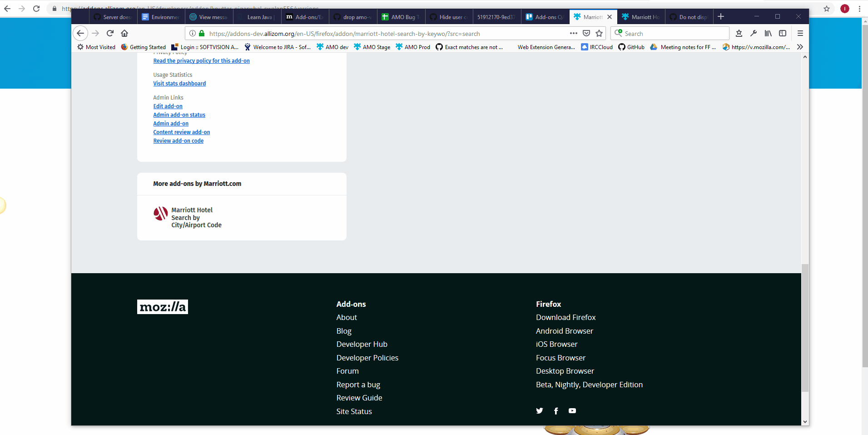Click Review add-on code link
This screenshot has width=868, height=435.
tap(178, 141)
